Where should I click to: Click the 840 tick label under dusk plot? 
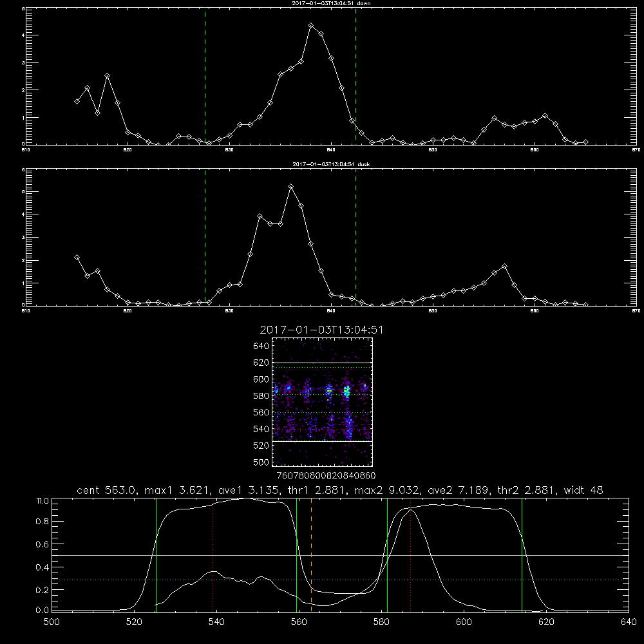tap(331, 311)
